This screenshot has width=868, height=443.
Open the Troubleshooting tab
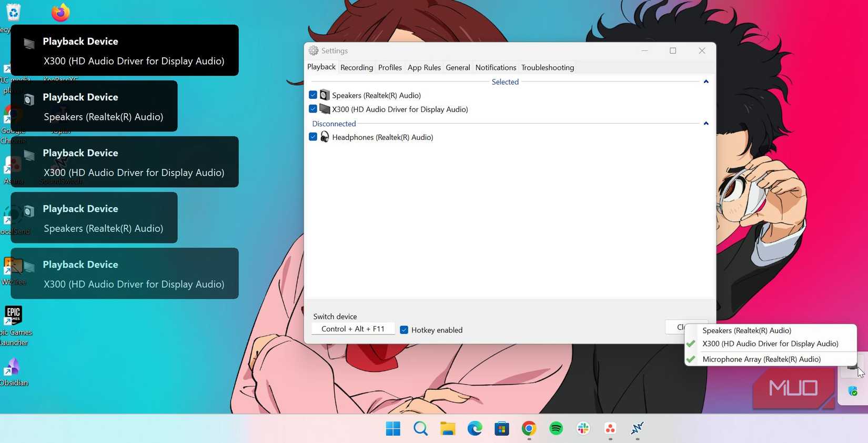(548, 67)
